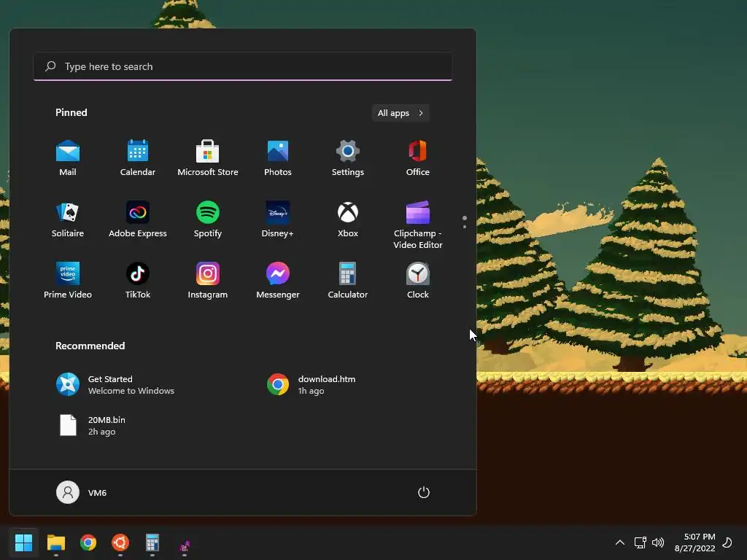Launch Calculator from the Pinned section
This screenshot has height=560, width=747.
pos(348,281)
